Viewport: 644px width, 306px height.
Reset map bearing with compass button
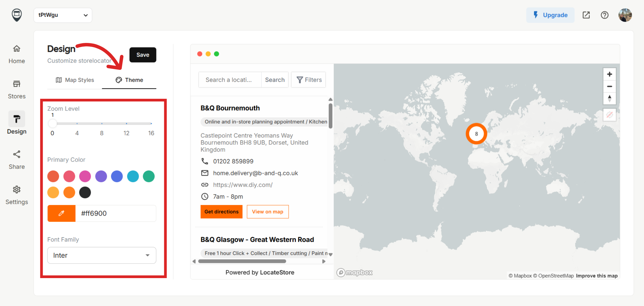(x=610, y=99)
